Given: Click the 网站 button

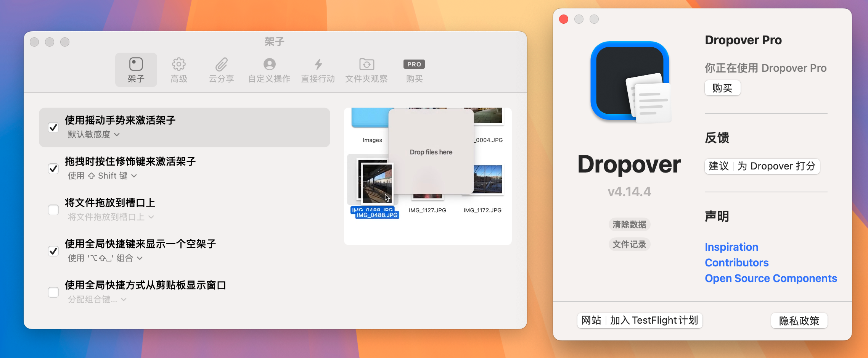Looking at the screenshot, I should [x=592, y=320].
